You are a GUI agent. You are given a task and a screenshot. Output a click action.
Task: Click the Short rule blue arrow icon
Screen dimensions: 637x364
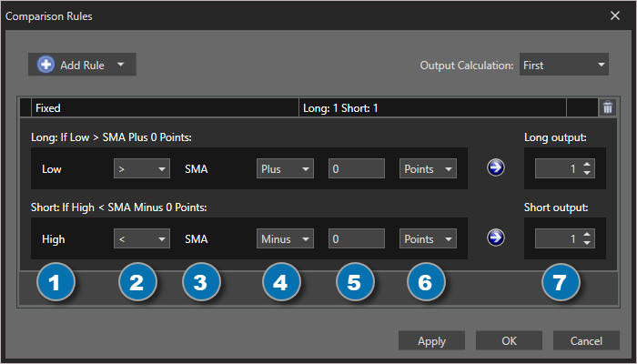(496, 238)
